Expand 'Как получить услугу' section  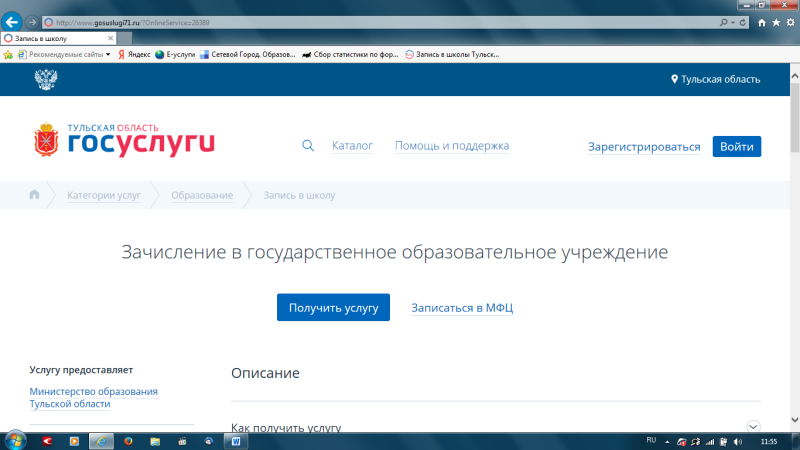click(x=753, y=427)
